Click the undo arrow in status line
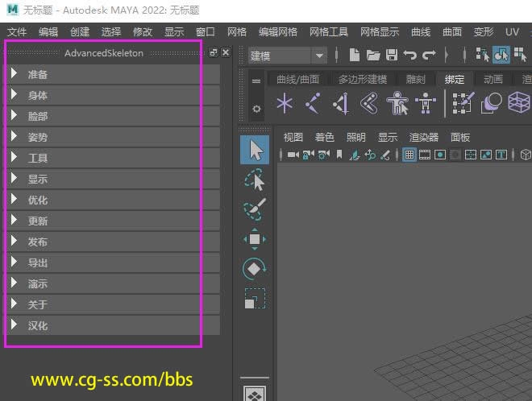 (x=409, y=55)
